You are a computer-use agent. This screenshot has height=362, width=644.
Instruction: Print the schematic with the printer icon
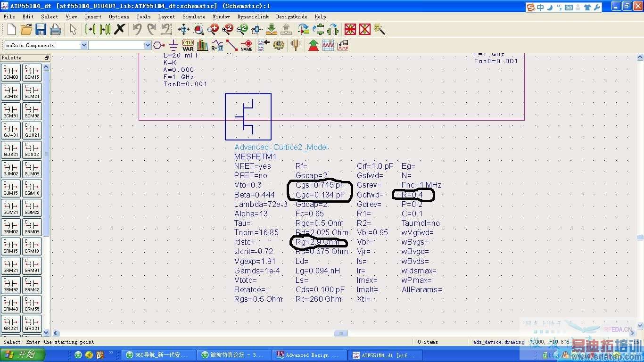55,29
